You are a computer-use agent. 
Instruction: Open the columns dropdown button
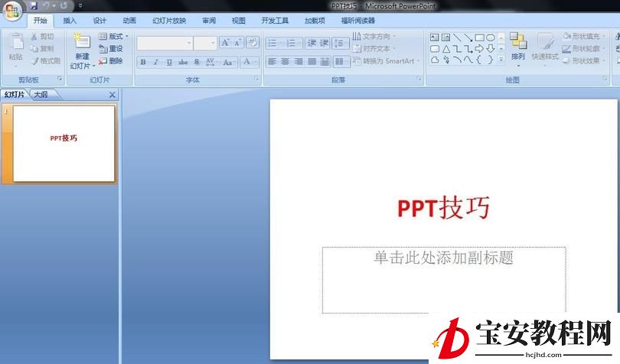pyautogui.click(x=341, y=62)
